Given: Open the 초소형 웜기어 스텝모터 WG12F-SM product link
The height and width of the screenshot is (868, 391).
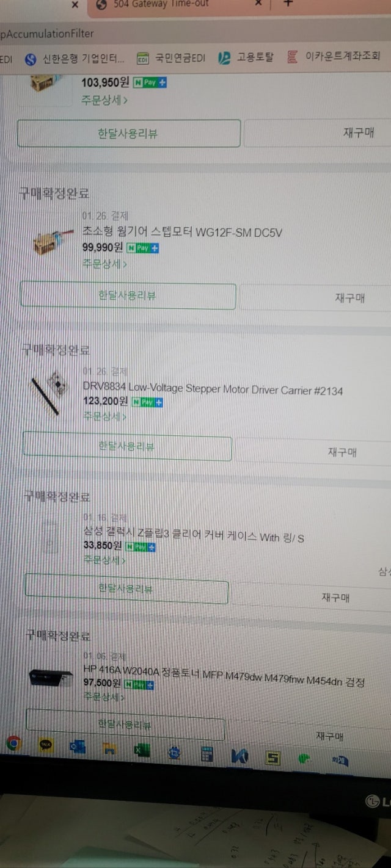Looking at the screenshot, I should click(x=182, y=233).
